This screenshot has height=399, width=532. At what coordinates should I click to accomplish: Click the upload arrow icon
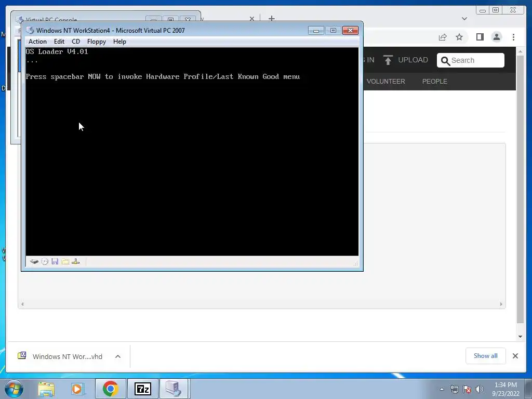(x=388, y=60)
